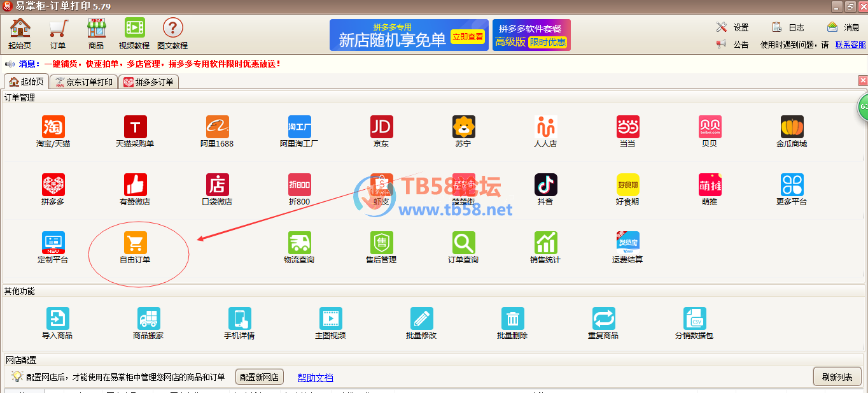Click the 刷新列表 button
868x393 pixels.
coord(837,377)
